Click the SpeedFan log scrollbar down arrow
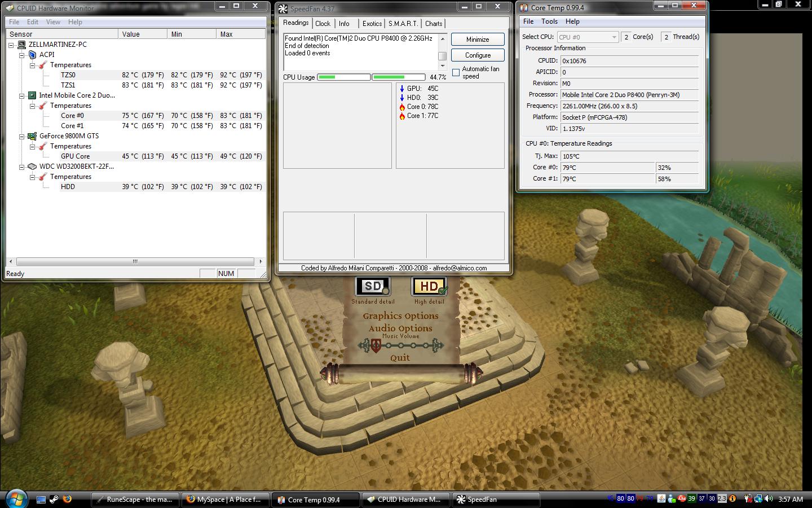This screenshot has height=508, width=812. tap(443, 66)
